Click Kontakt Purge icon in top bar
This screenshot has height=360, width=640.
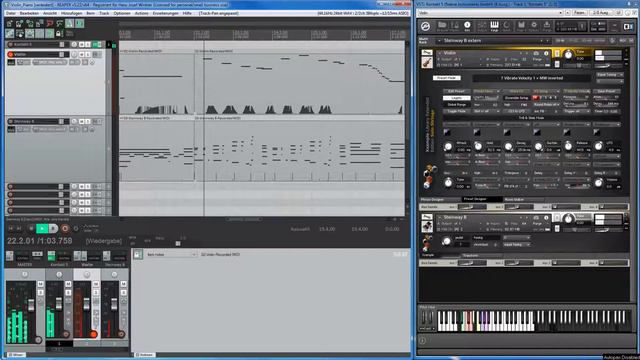(547, 27)
